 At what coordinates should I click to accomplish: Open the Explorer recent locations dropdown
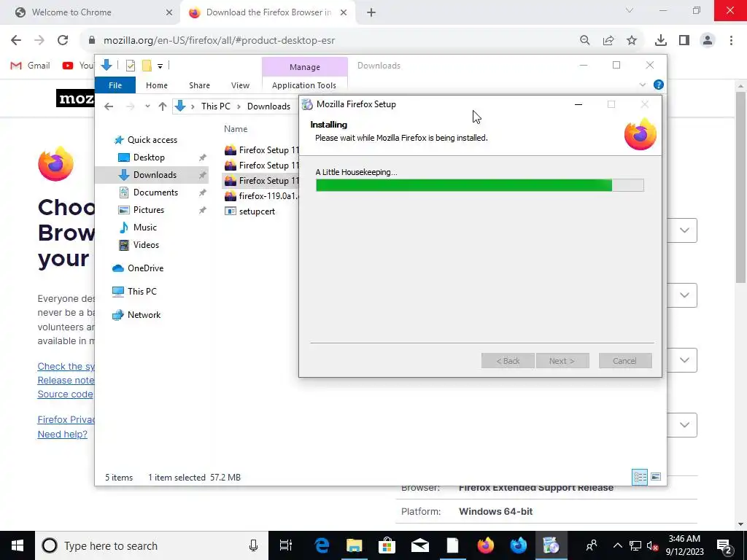click(x=147, y=106)
